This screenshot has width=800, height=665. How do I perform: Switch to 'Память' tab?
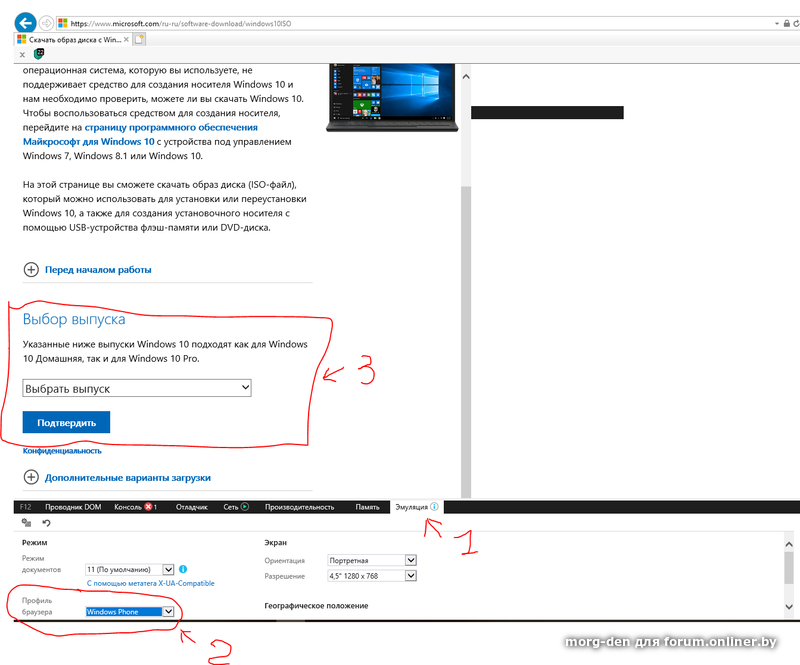pos(367,507)
